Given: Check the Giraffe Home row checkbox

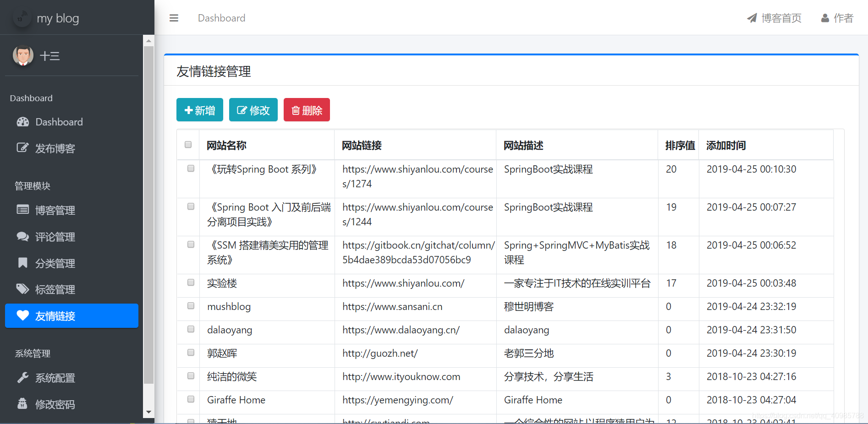Looking at the screenshot, I should point(191,399).
